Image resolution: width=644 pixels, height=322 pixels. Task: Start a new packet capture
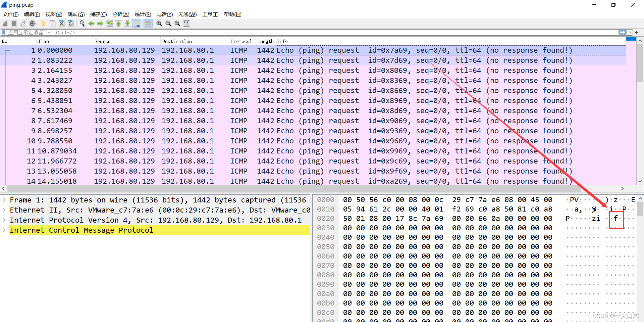5,23
